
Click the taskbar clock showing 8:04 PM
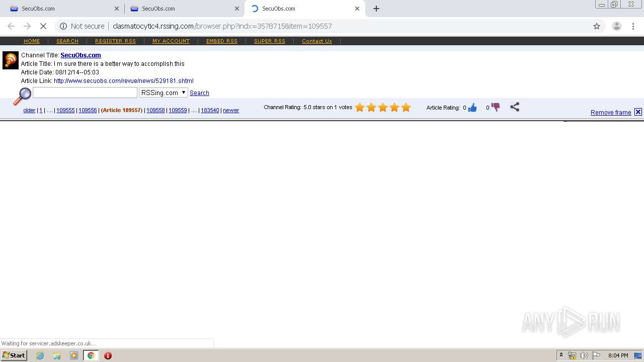point(618,355)
